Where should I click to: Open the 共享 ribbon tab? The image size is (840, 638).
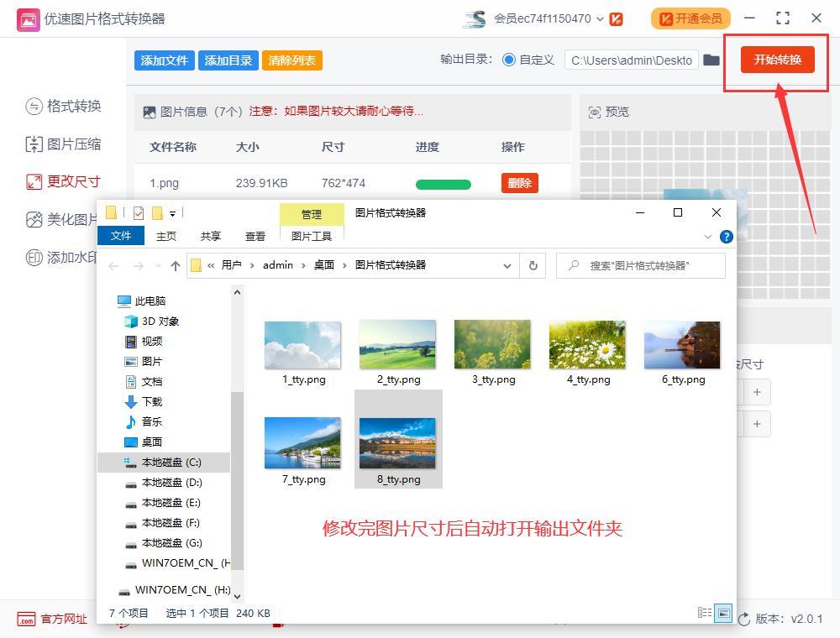[211, 236]
